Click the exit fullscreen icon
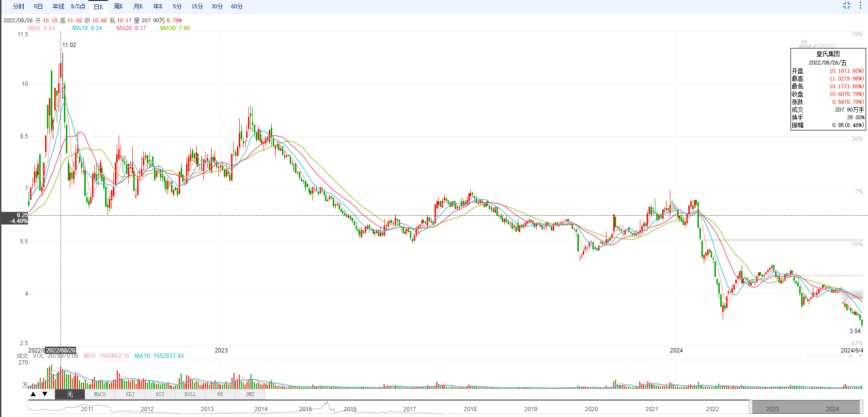The width and height of the screenshot is (868, 417). 847,6
